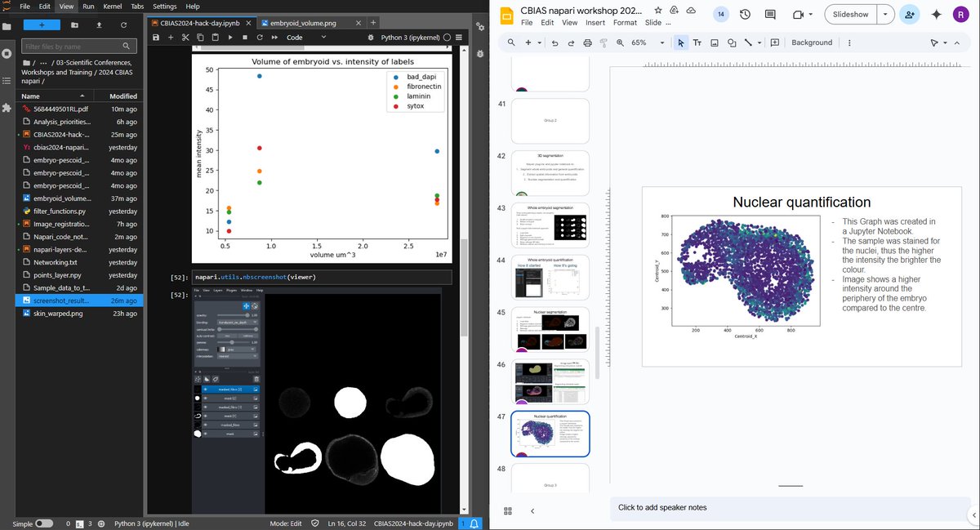Print the Google Slides presentation

coord(587,42)
